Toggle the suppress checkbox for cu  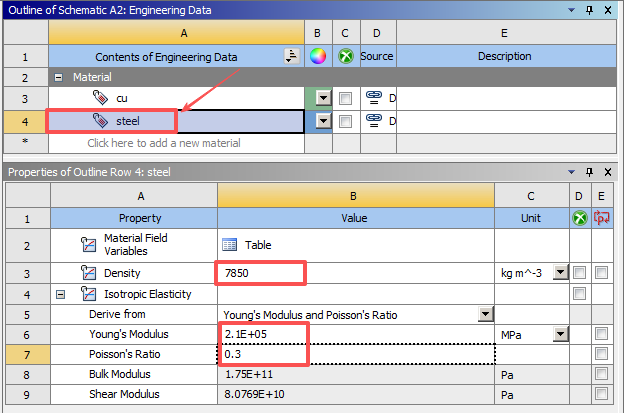pos(345,98)
